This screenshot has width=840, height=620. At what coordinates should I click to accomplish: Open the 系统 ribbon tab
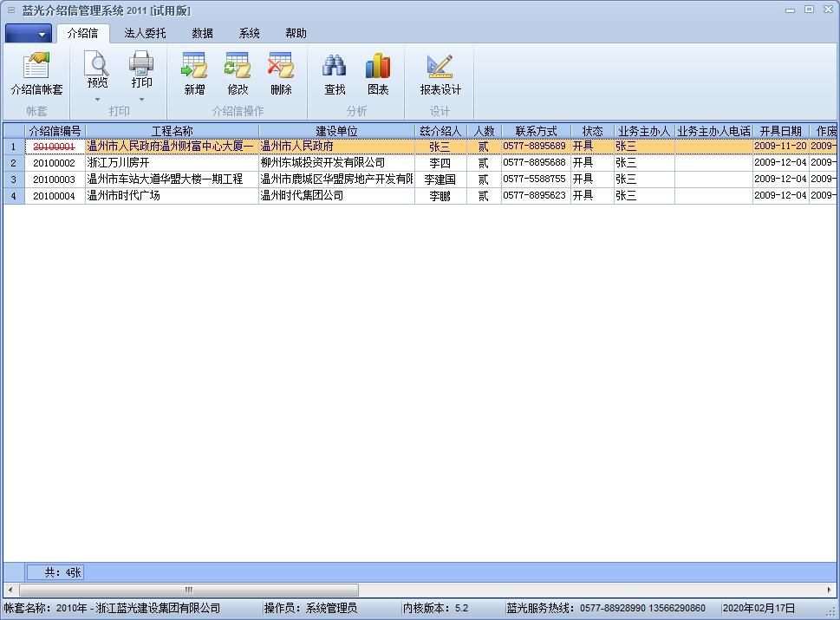pos(249,33)
